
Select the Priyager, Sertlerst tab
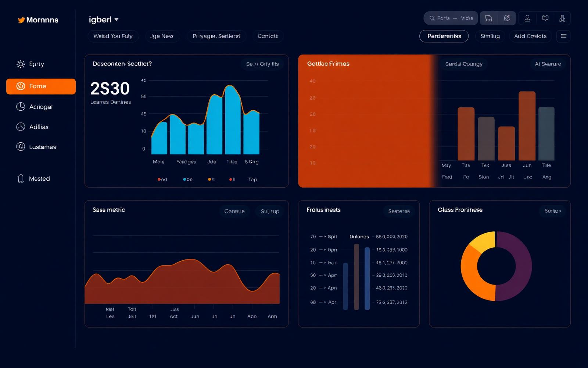(x=216, y=36)
